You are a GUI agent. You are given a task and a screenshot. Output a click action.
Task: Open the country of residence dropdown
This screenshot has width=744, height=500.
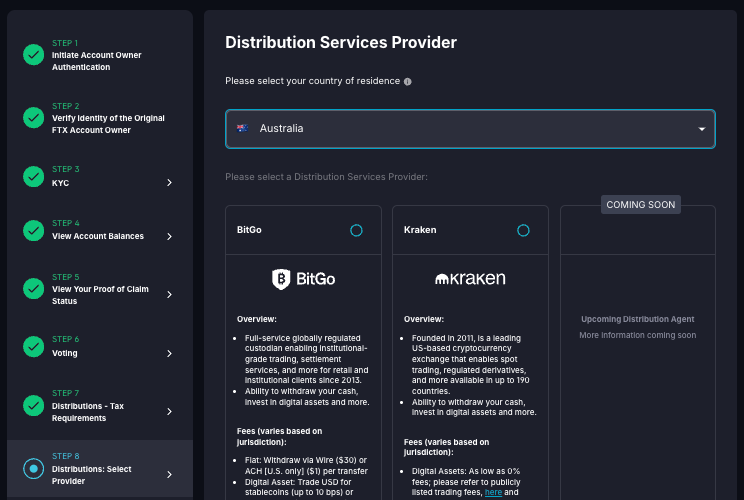470,129
